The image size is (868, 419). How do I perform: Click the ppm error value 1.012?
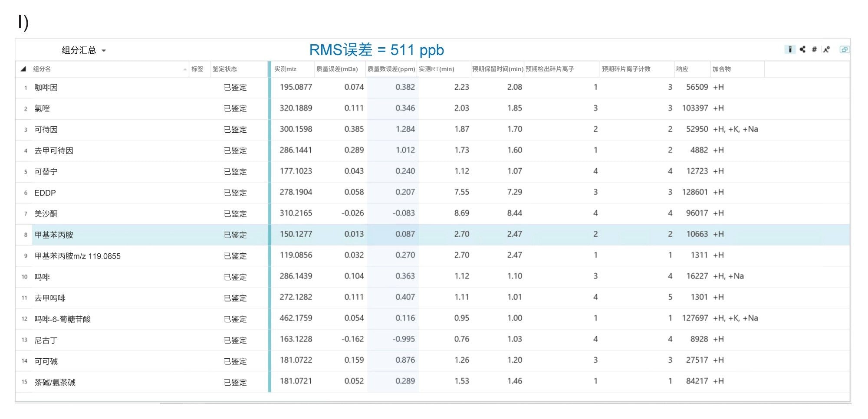[405, 150]
